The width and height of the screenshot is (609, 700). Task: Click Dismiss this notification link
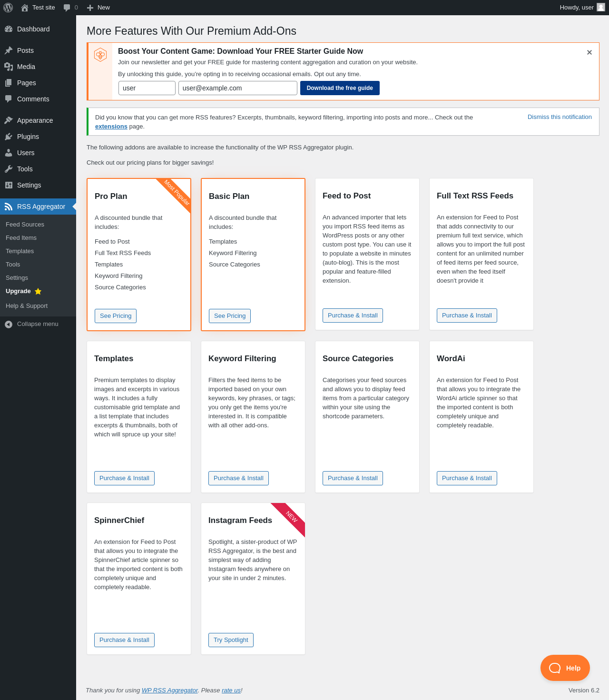pyautogui.click(x=560, y=117)
